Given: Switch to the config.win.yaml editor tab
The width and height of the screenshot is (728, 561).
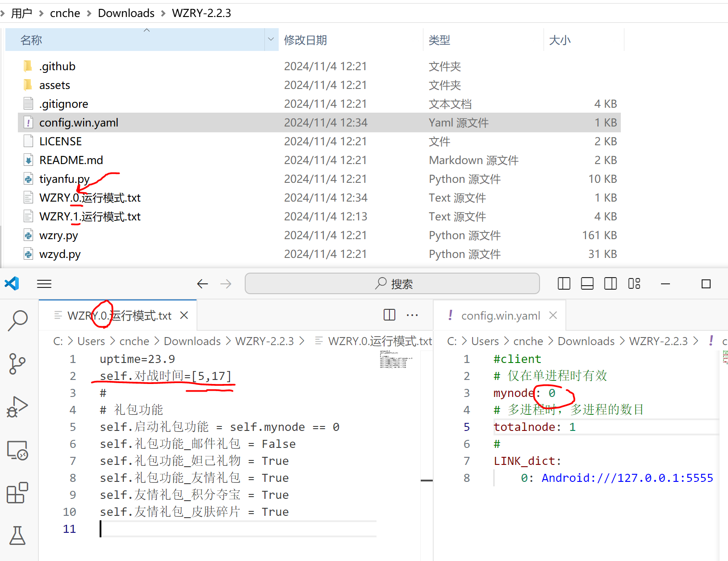Looking at the screenshot, I should (500, 316).
